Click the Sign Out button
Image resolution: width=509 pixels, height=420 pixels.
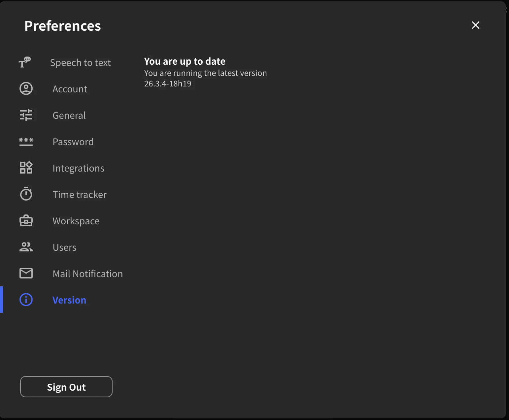click(x=66, y=387)
